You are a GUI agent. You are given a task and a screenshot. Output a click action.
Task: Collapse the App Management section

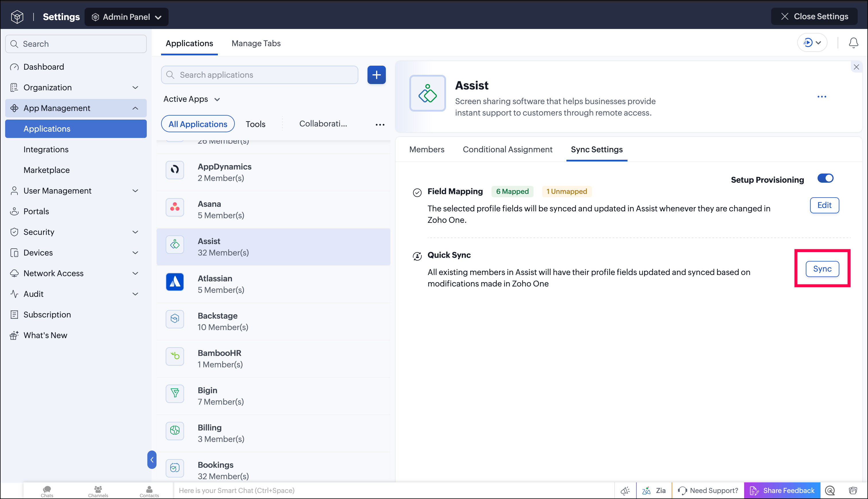(x=76, y=108)
